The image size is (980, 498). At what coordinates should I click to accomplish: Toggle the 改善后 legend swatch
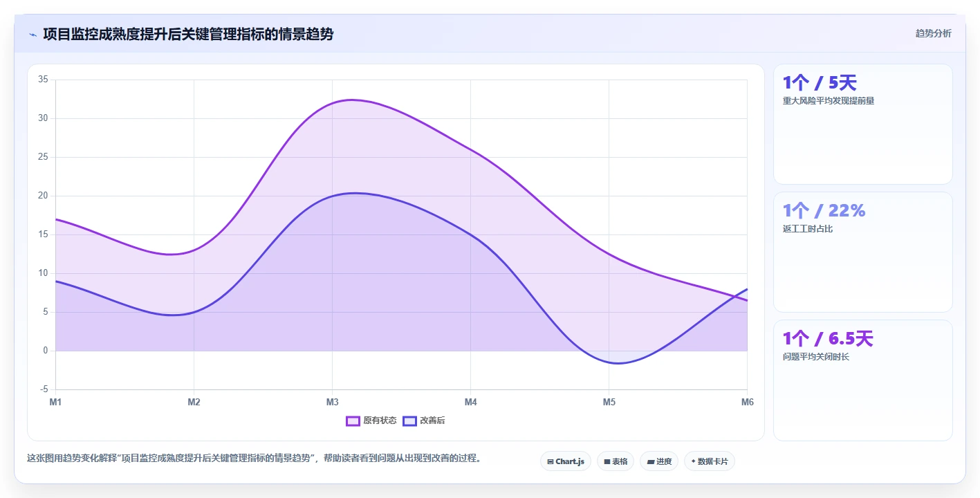(x=409, y=421)
